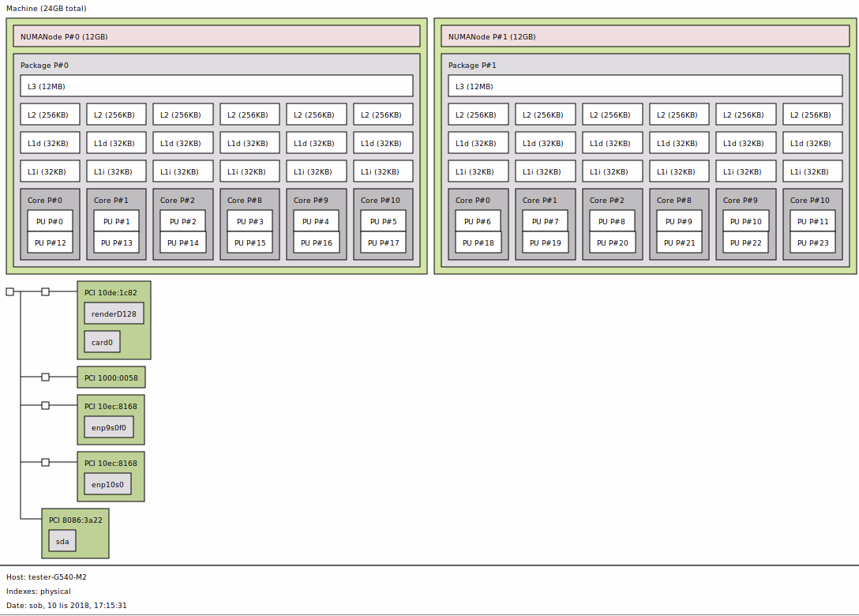Click the NUMANode P#0 (12GB) box
The width and height of the screenshot is (859, 616).
[216, 36]
